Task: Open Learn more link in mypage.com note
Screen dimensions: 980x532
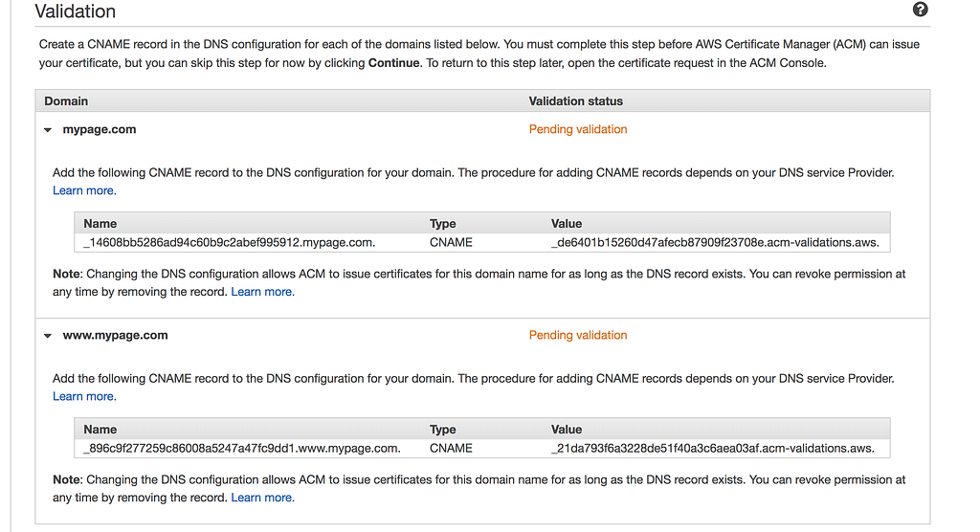Action: [262, 292]
